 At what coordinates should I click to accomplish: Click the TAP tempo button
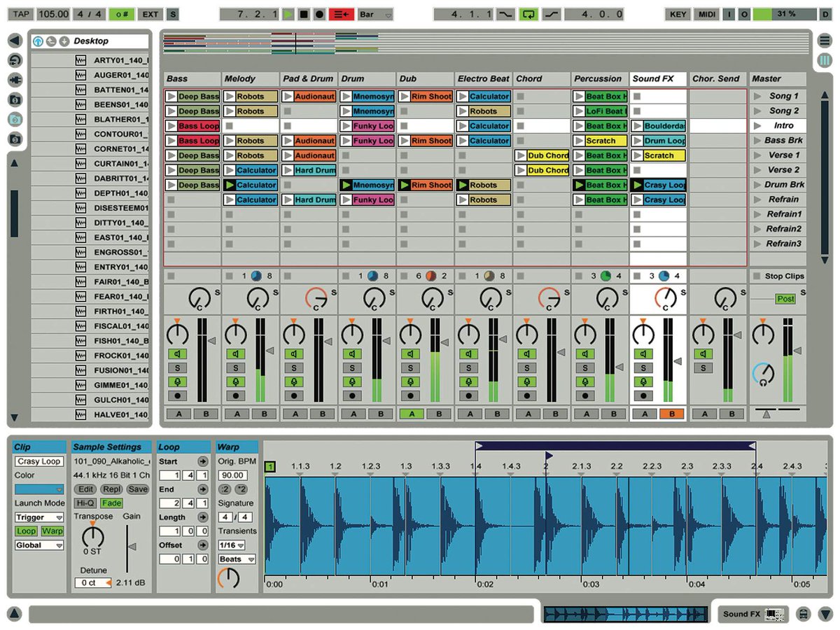(21, 14)
